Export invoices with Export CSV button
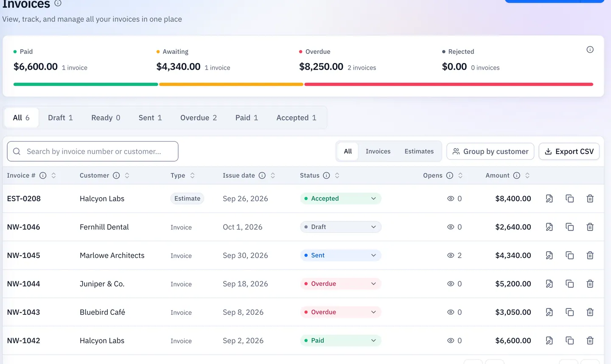The height and width of the screenshot is (364, 611). pyautogui.click(x=569, y=151)
